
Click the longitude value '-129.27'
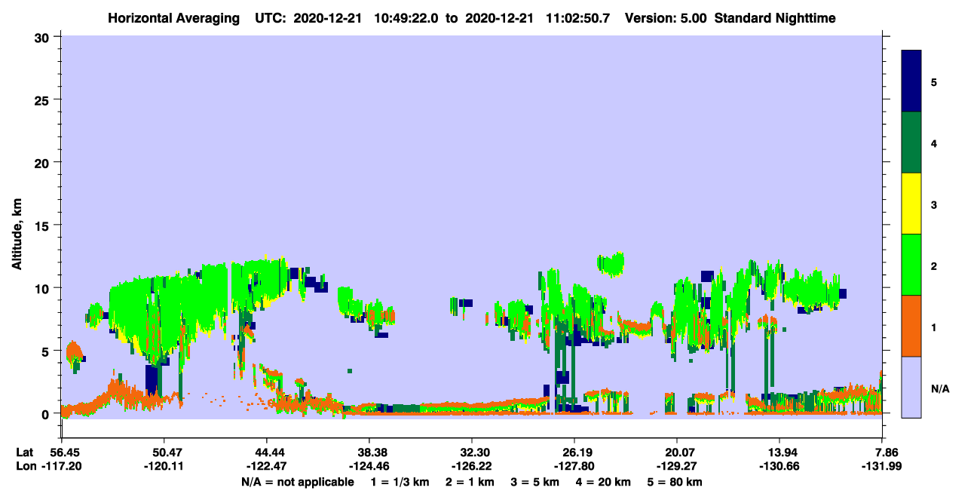tap(678, 466)
